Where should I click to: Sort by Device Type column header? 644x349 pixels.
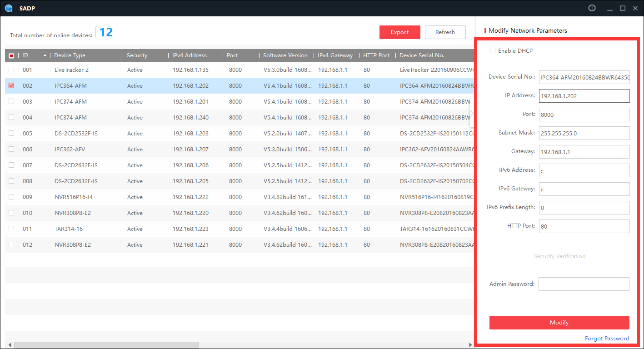86,55
